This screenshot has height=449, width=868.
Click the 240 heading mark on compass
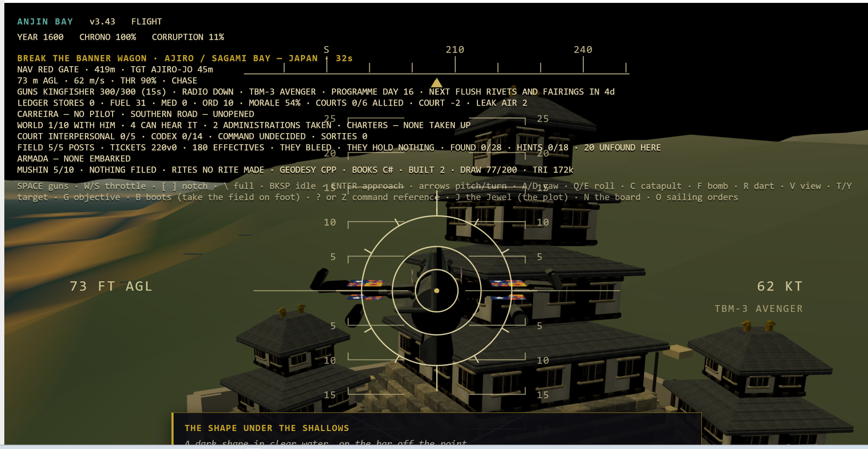(x=583, y=50)
